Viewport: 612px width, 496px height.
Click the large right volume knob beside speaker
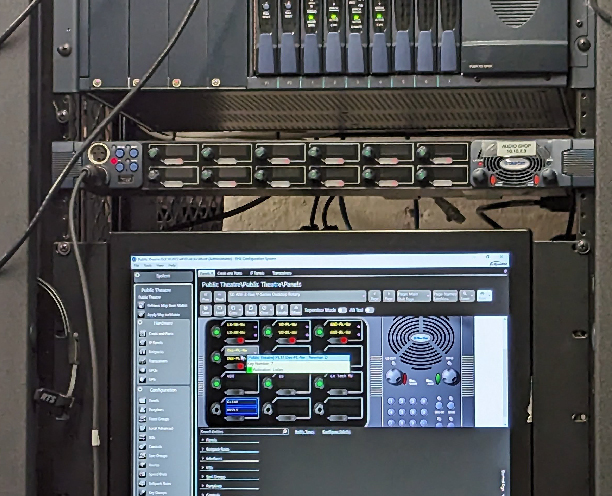point(449,376)
